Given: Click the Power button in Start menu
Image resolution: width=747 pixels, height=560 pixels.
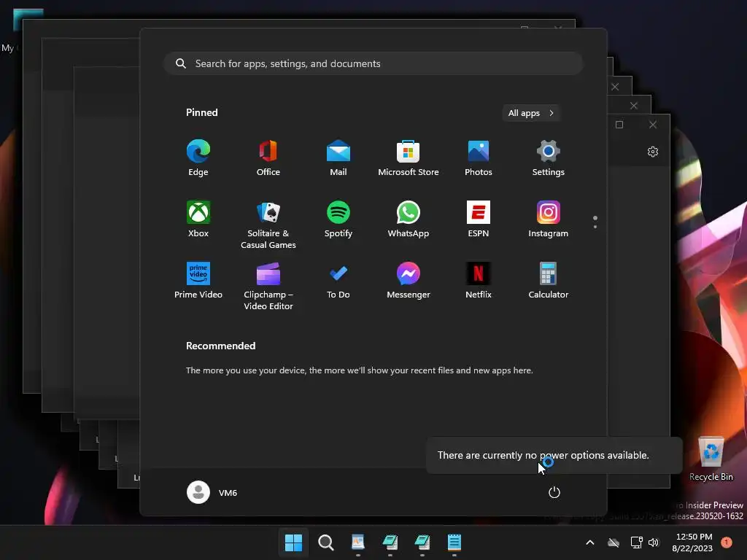Looking at the screenshot, I should point(554,492).
